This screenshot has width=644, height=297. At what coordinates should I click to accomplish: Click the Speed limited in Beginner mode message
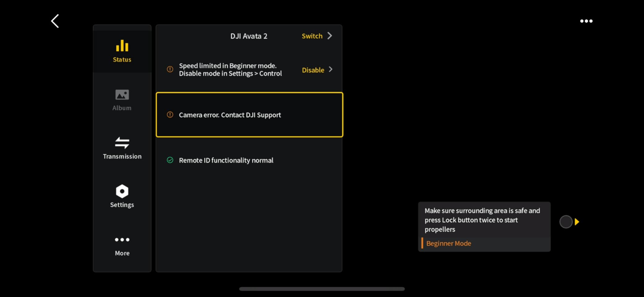[230, 70]
